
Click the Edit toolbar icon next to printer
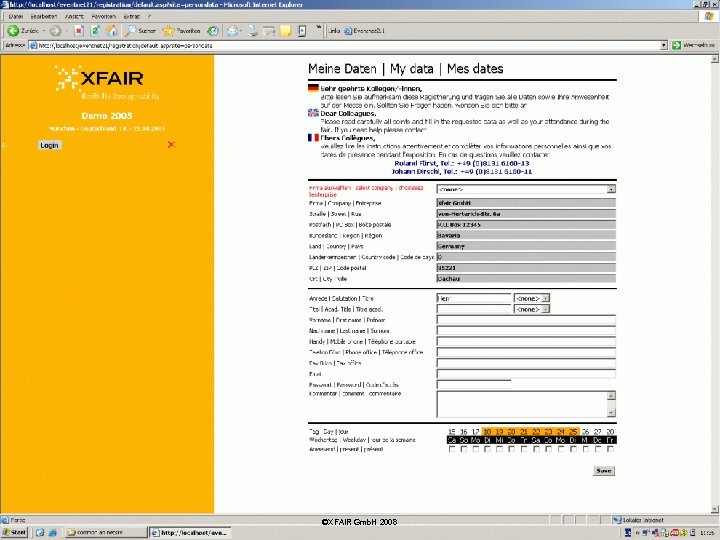[x=269, y=31]
